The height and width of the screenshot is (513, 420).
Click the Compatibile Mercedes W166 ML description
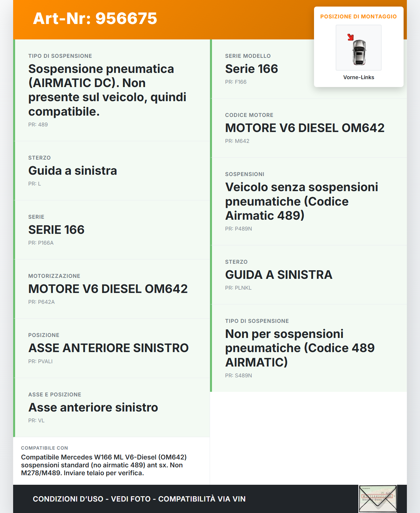(x=104, y=465)
